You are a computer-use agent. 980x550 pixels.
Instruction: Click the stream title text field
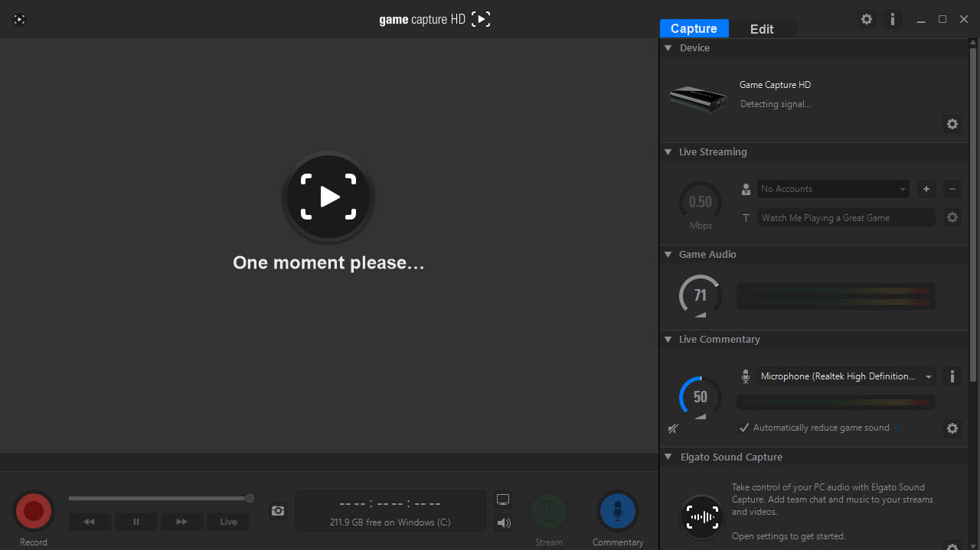click(x=846, y=218)
